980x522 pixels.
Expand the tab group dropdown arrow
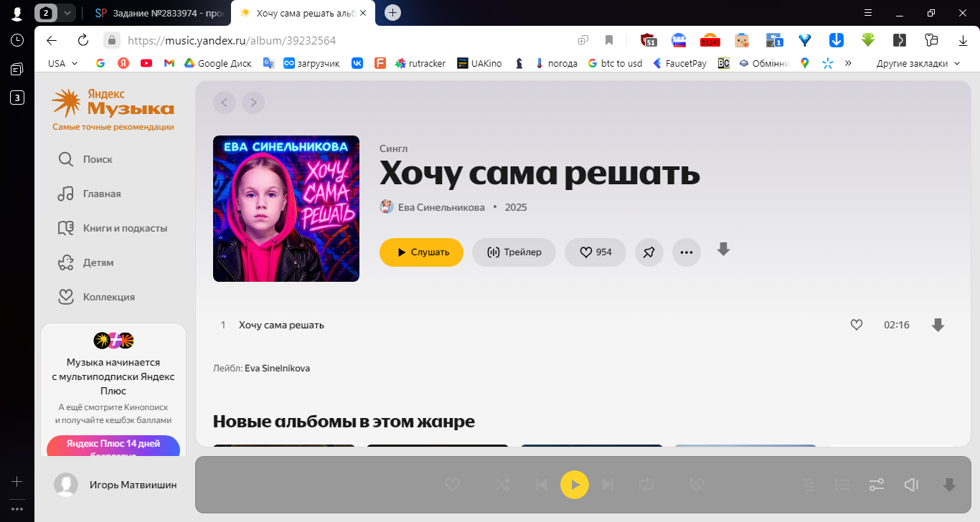pos(67,13)
